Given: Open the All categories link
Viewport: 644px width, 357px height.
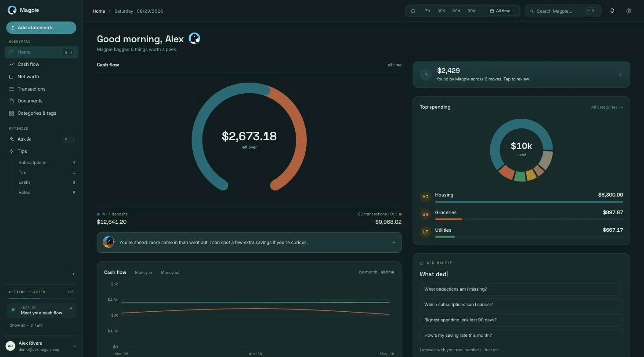Looking at the screenshot, I should tap(607, 107).
